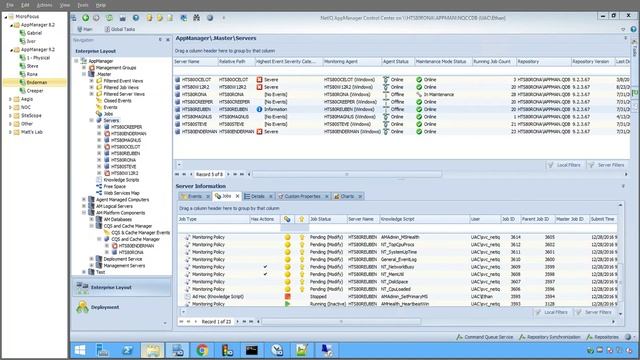Viewport: 640px width, 360px height.
Task: Open Chrome from the Windows taskbar
Action: pos(202,350)
